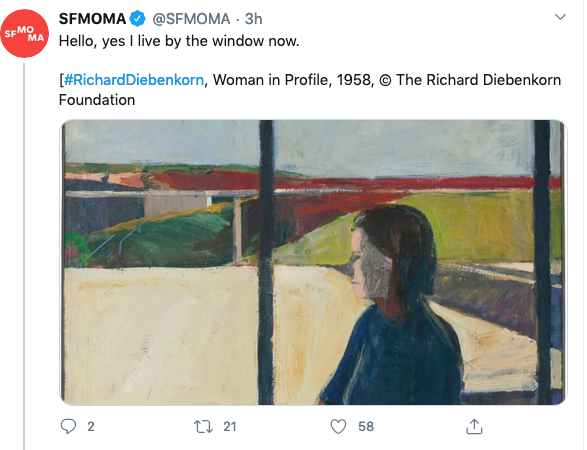
Task: Click the @SFMOMA handle
Action: 191,19
